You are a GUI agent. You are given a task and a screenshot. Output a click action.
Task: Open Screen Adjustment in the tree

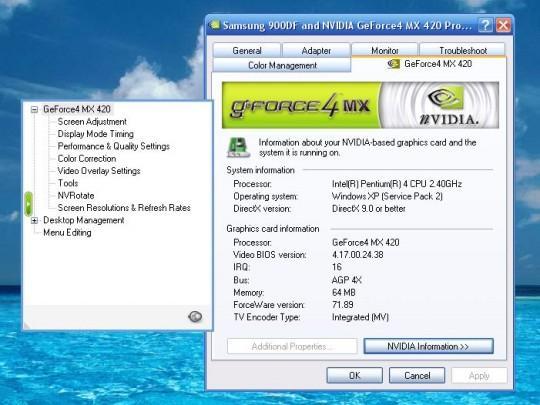pyautogui.click(x=92, y=122)
